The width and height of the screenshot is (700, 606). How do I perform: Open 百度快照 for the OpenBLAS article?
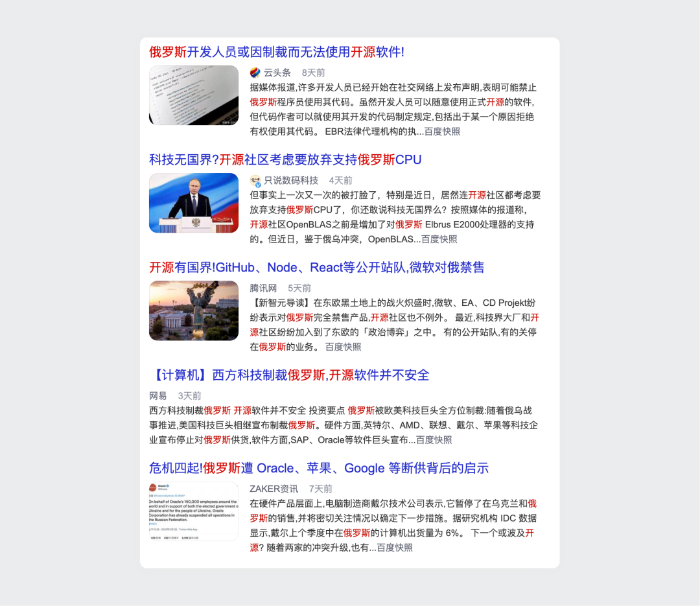(439, 239)
